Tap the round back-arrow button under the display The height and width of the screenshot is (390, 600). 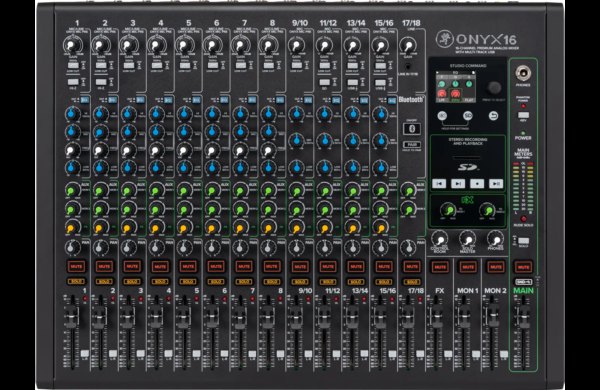coord(494,116)
